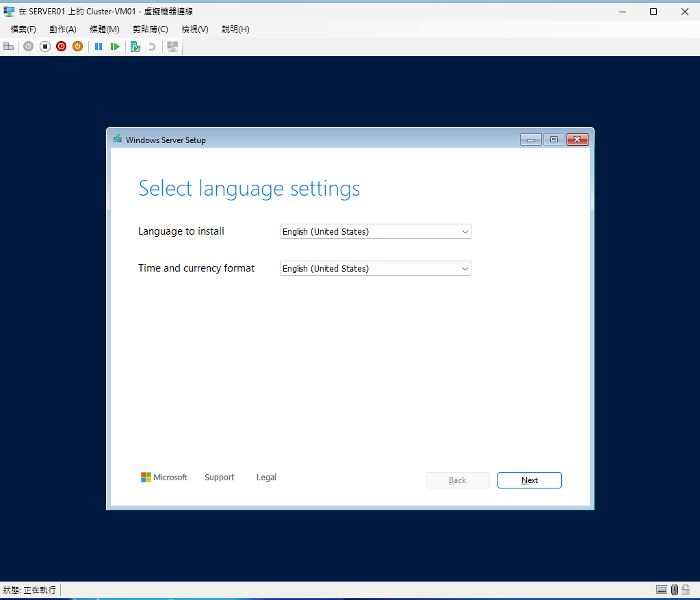Create a checkpoint from the toolbar
Image resolution: width=700 pixels, height=600 pixels.
click(135, 47)
